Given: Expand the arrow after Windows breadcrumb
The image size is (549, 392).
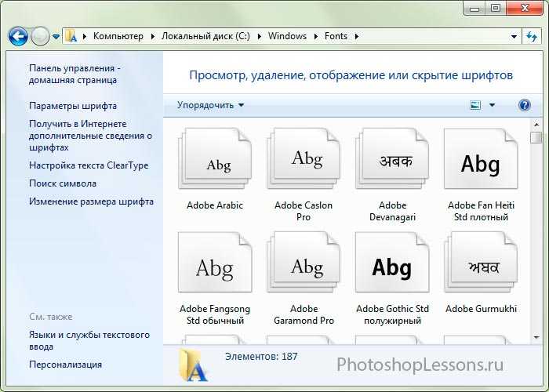Looking at the screenshot, I should [316, 36].
